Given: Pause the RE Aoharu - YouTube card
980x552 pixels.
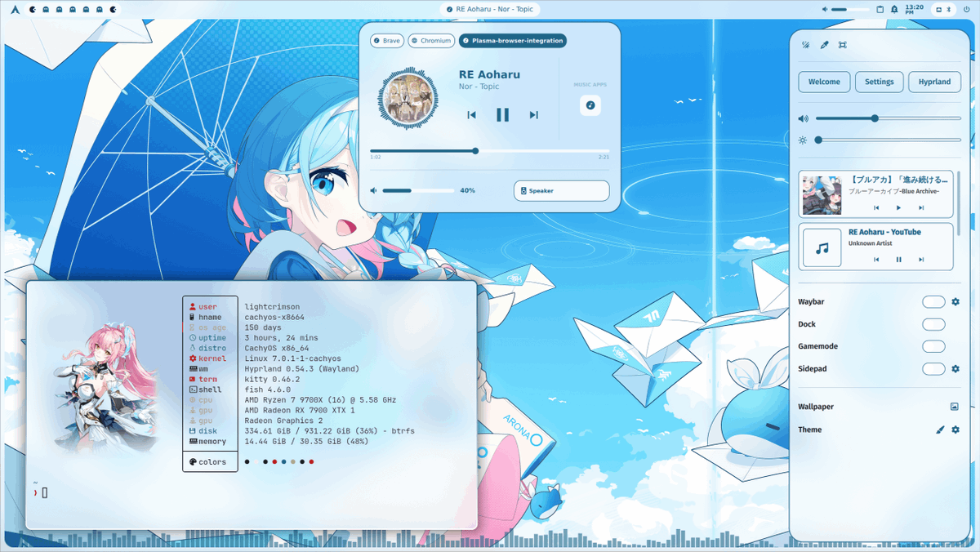Looking at the screenshot, I should point(899,260).
